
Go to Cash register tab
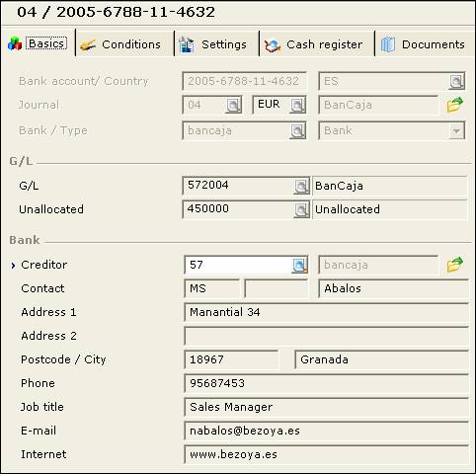313,44
